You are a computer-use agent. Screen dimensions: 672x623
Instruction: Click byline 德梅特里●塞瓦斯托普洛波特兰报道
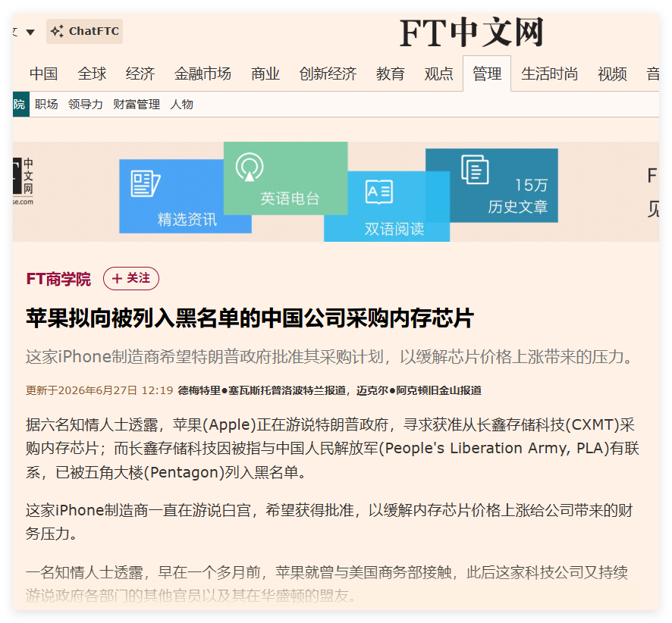(262, 390)
